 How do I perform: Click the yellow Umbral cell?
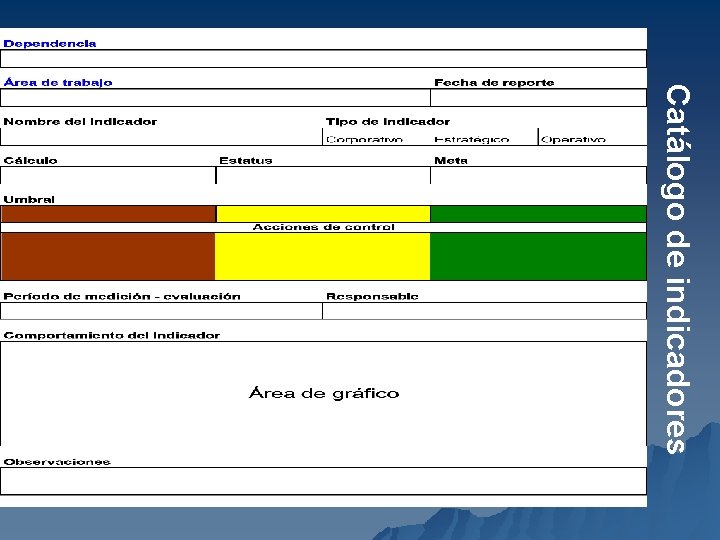pos(323,214)
